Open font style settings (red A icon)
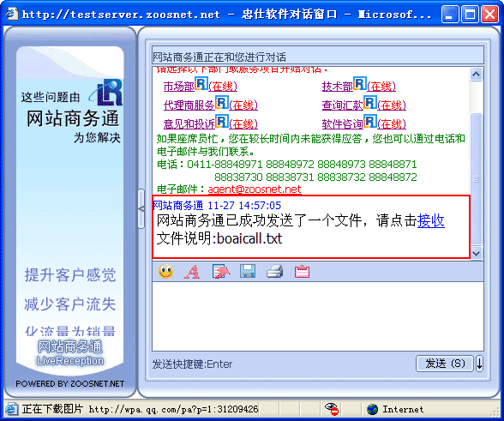Screen dimensions: 504x421 click(192, 272)
